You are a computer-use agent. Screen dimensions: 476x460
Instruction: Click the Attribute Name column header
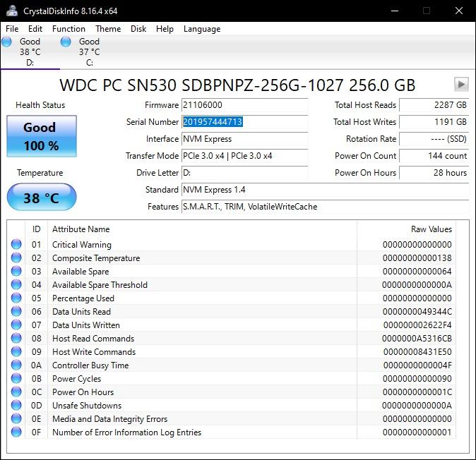click(81, 229)
